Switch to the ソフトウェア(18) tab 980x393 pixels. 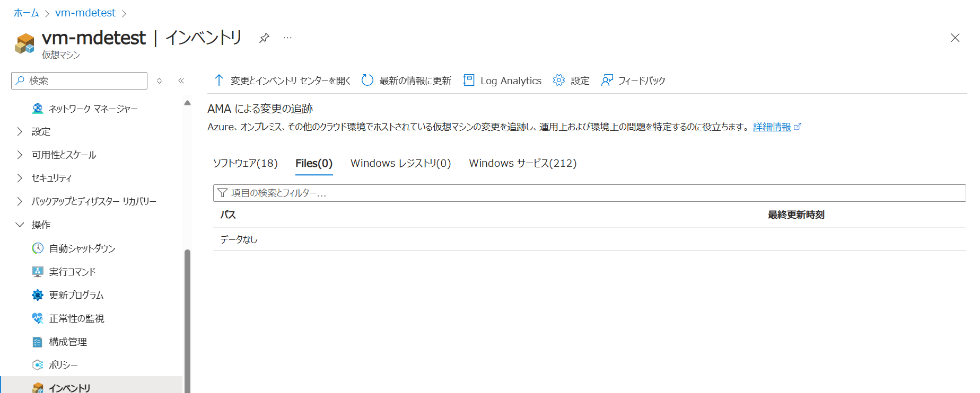pyautogui.click(x=245, y=163)
